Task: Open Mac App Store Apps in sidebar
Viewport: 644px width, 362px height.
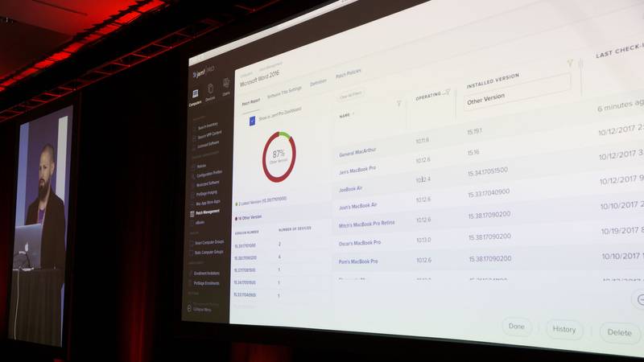Action: point(208,203)
